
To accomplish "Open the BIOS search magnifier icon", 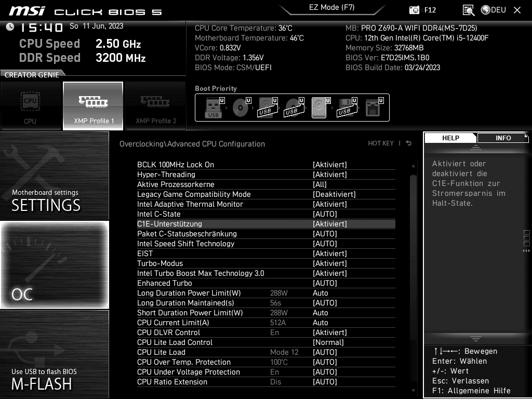I will click(469, 10).
